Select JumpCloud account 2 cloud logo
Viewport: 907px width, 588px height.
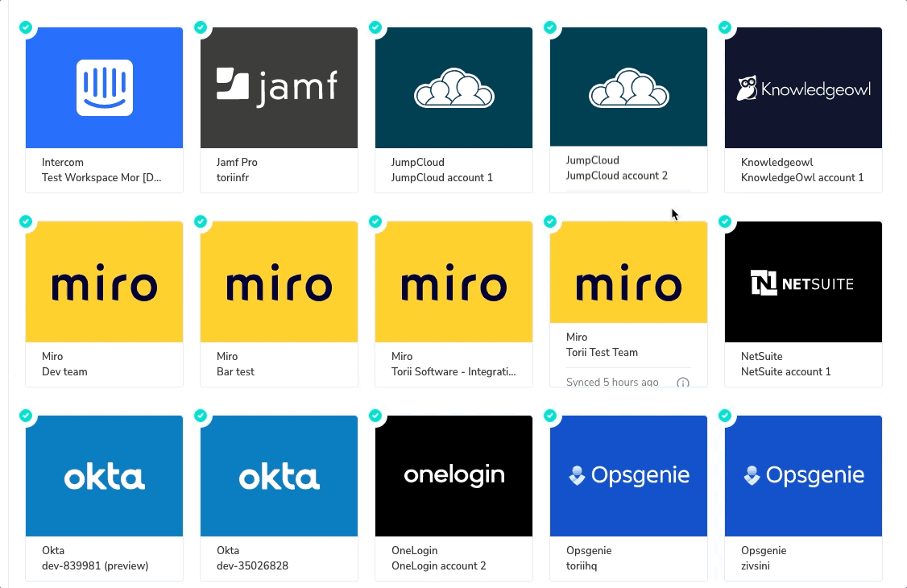tap(628, 87)
